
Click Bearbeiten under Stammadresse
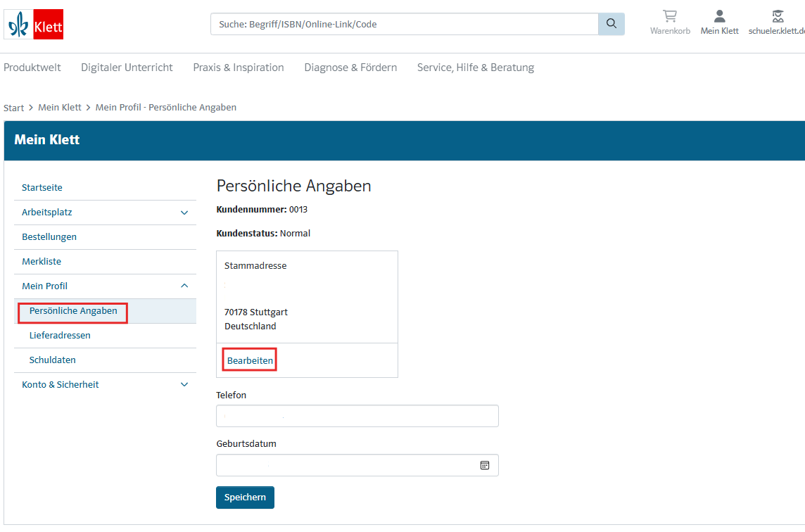click(x=250, y=360)
